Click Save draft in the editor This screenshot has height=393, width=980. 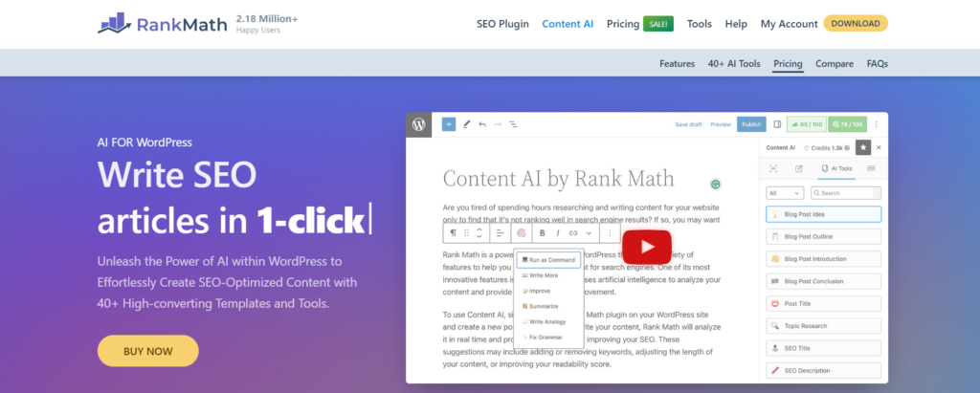click(x=688, y=124)
